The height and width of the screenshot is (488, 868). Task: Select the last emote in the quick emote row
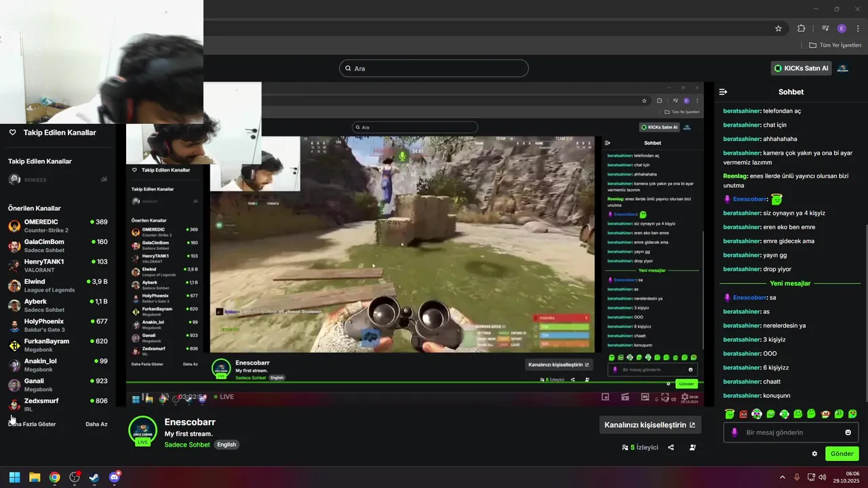[x=852, y=414]
